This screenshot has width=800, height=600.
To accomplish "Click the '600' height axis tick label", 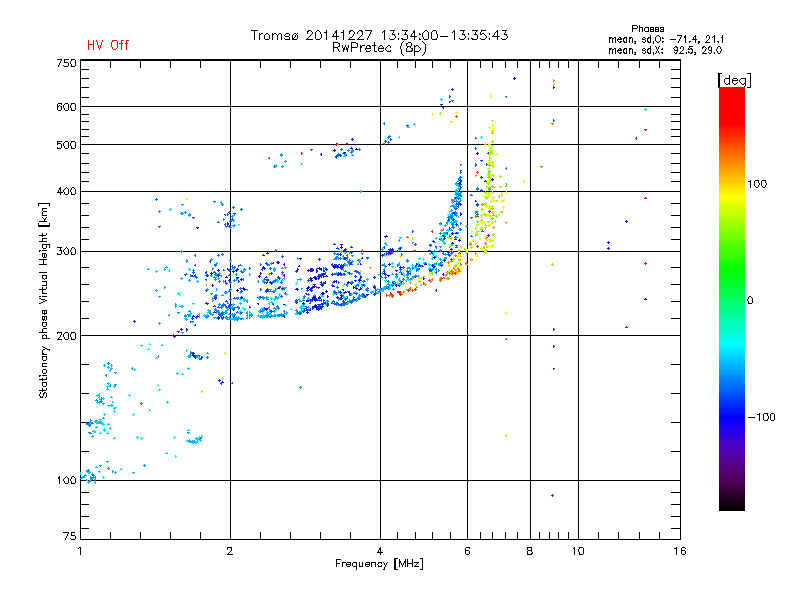I will click(x=66, y=107).
